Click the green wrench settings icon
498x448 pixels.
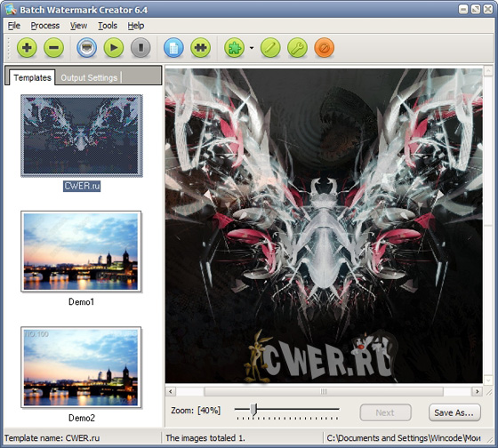coord(297,48)
